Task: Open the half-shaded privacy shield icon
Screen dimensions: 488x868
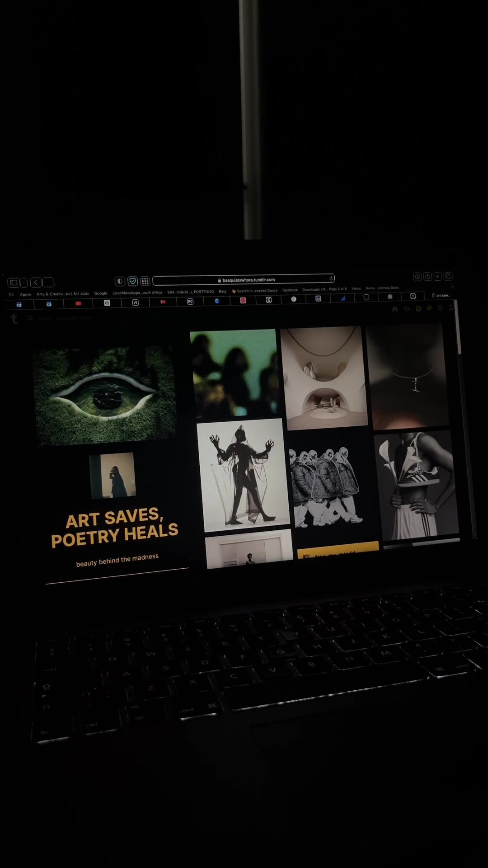Action: coord(120,281)
